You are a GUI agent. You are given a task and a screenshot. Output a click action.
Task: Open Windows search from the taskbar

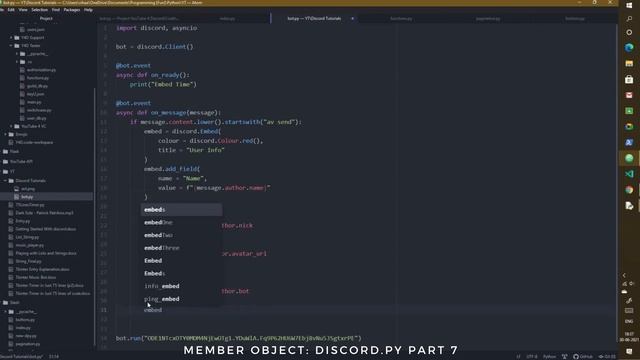coord(629,18)
